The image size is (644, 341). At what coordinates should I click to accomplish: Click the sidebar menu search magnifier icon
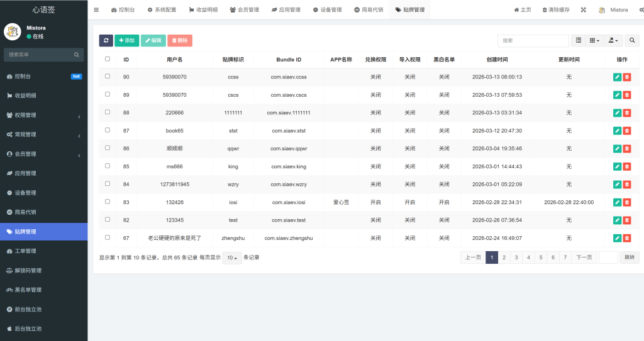click(x=76, y=55)
